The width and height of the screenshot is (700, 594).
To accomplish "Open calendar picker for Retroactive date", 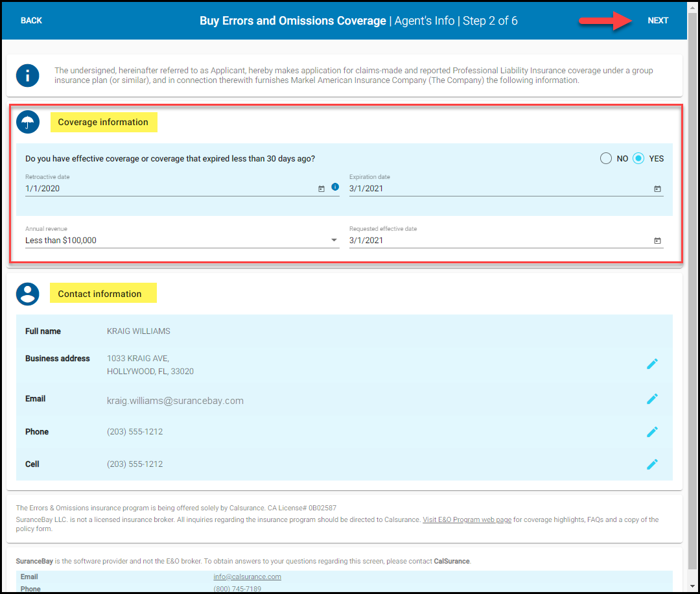I will click(x=321, y=189).
